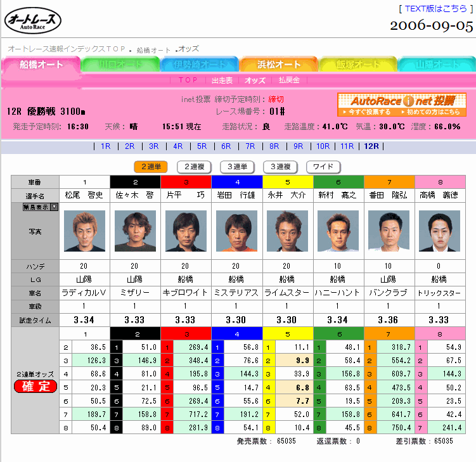This screenshot has height=462, width=476.
Task: Go to race 2R
Action: [130, 146]
